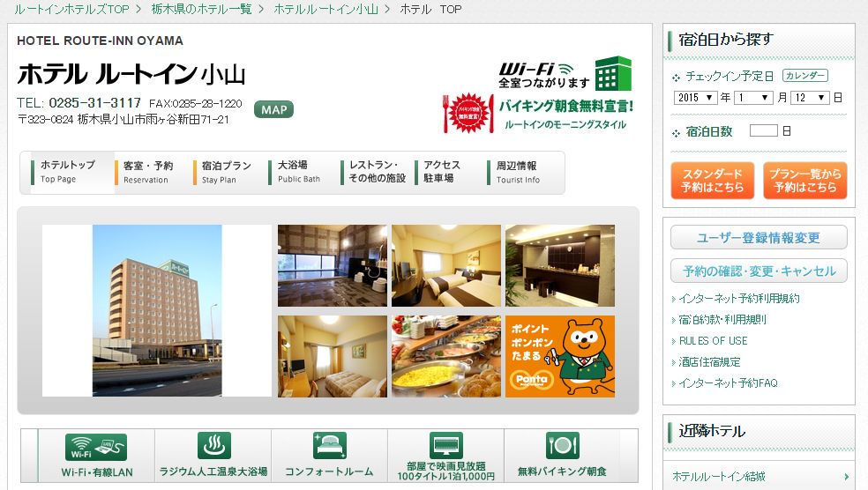Click the ユーザー登録情報変更 button
Viewport: 868px width, 490px height.
[759, 238]
